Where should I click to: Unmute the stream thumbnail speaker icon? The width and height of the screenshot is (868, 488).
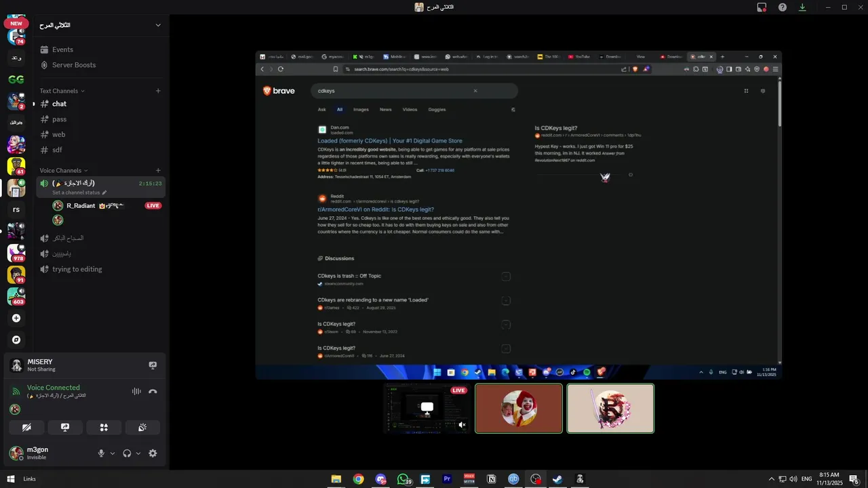click(462, 425)
